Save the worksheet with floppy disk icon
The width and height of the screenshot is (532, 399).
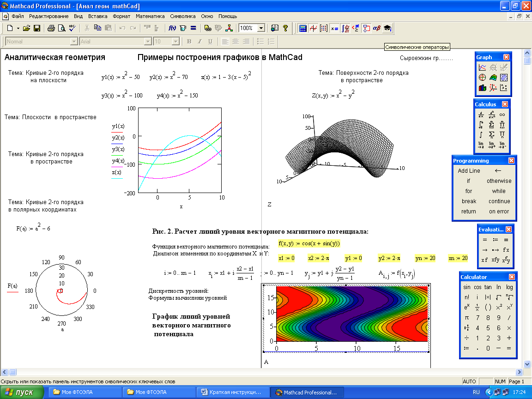36,28
